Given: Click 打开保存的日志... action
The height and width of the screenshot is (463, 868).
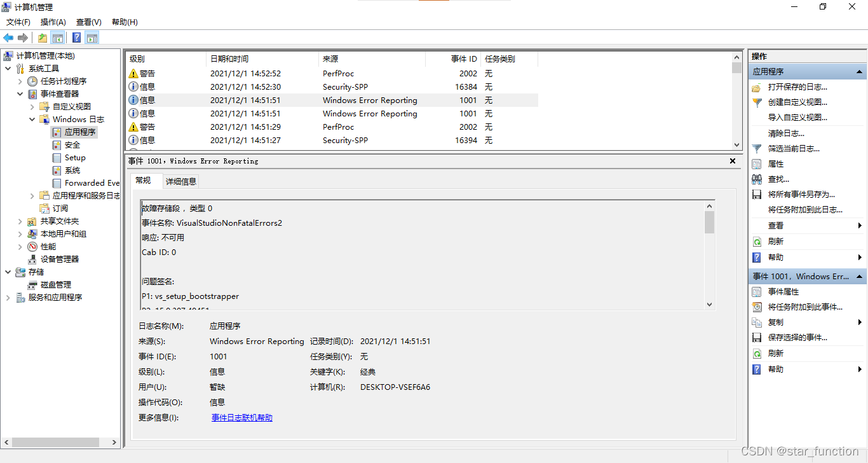Looking at the screenshot, I should (797, 87).
